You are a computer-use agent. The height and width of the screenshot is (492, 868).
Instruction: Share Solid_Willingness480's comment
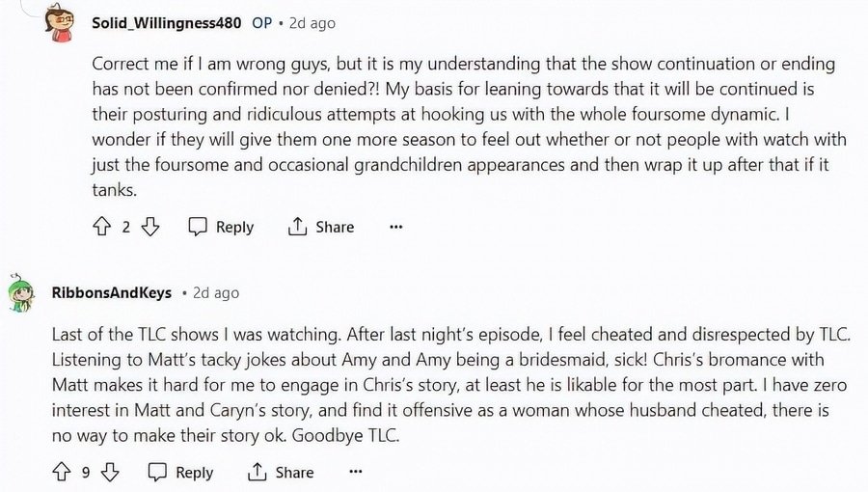click(322, 227)
